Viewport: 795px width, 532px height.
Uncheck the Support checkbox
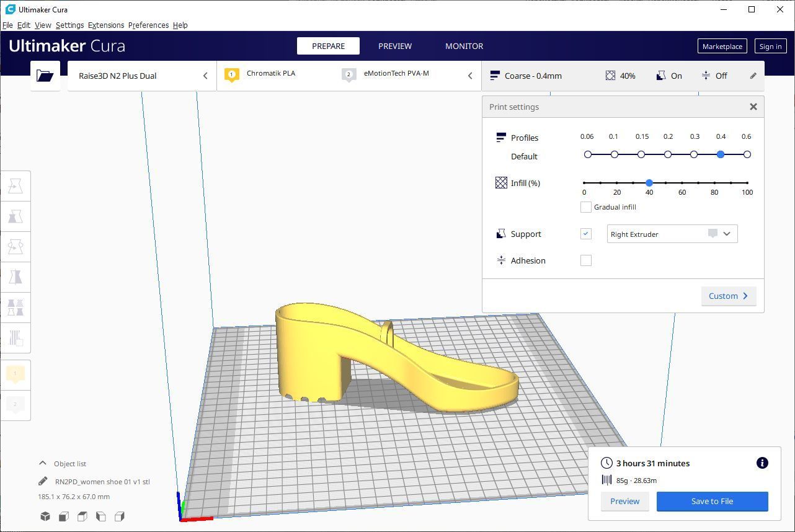coord(585,234)
